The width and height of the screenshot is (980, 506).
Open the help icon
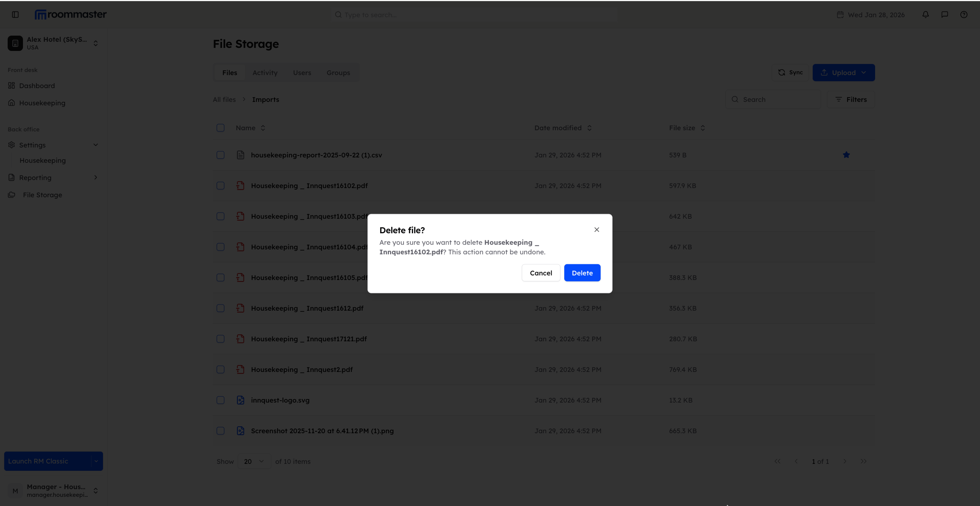(964, 15)
